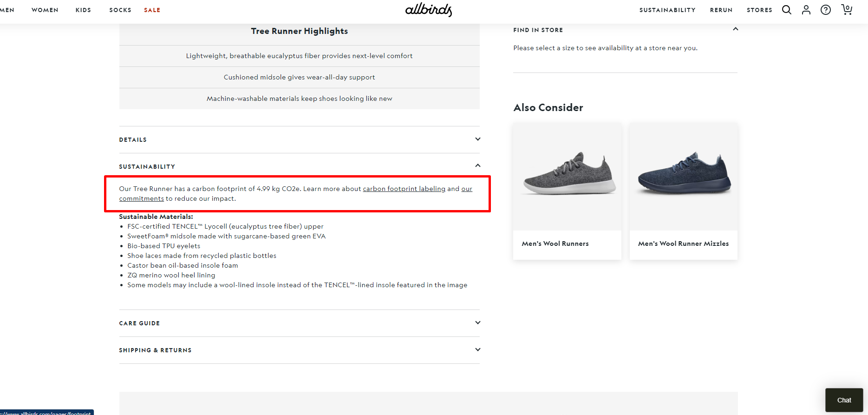The width and height of the screenshot is (868, 415).
Task: Go to the Sale menu item
Action: [x=152, y=10]
